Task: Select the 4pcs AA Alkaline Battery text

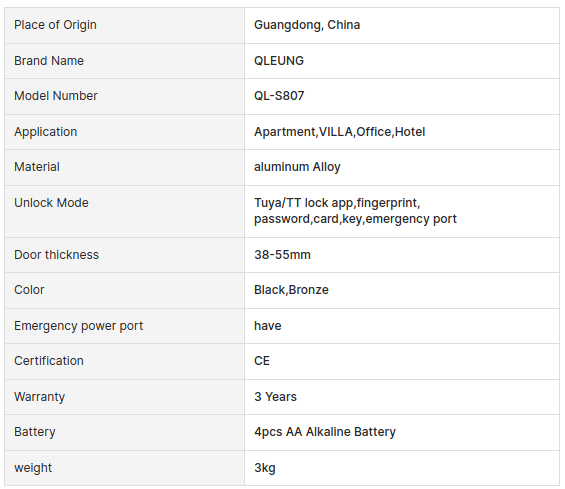Action: [325, 432]
